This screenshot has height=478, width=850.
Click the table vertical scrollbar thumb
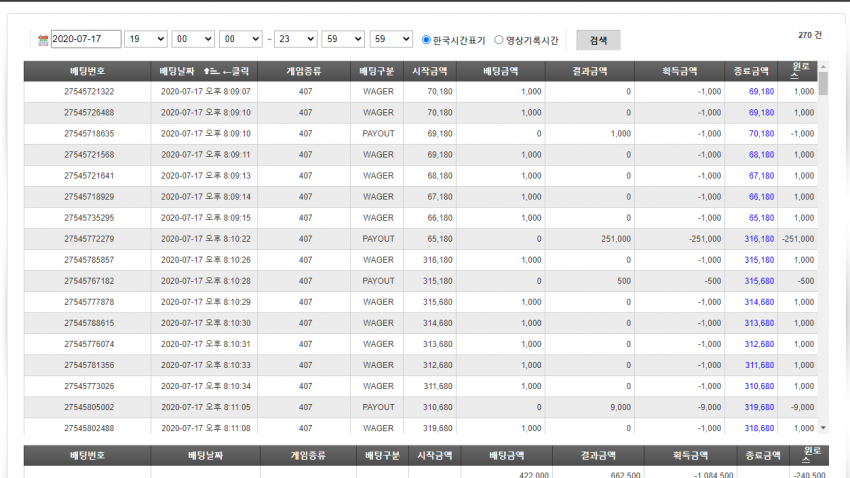click(823, 83)
